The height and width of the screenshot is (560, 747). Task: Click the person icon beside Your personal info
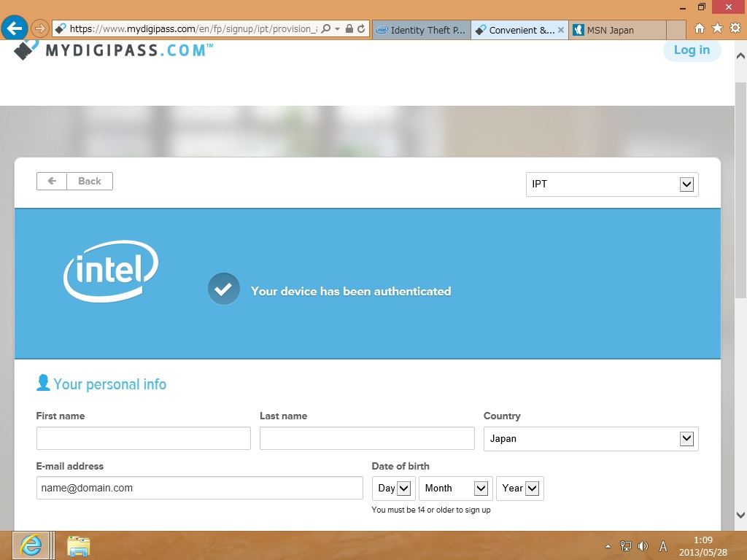tap(43, 382)
